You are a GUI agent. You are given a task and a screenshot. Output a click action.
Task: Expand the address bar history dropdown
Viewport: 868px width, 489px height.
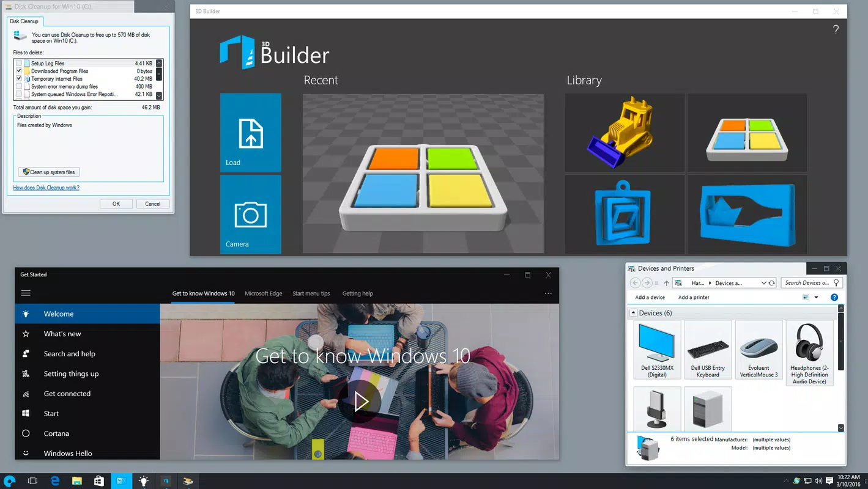pos(763,283)
